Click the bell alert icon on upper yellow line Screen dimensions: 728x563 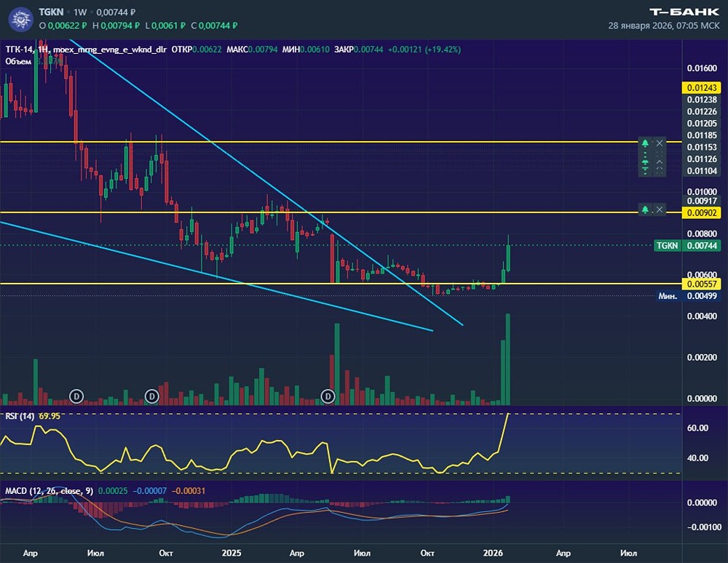coord(645,143)
